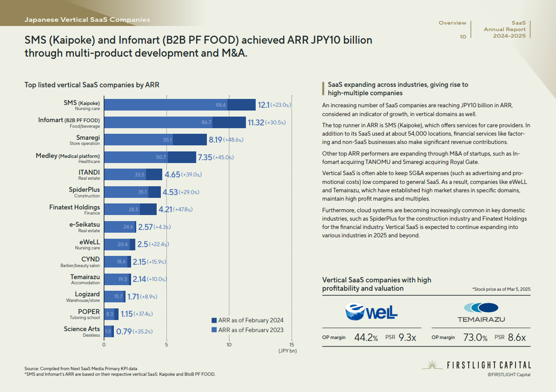Click the 'Japanese Vertical SaaS Companies' header
The height and width of the screenshot is (392, 556).
87,20
